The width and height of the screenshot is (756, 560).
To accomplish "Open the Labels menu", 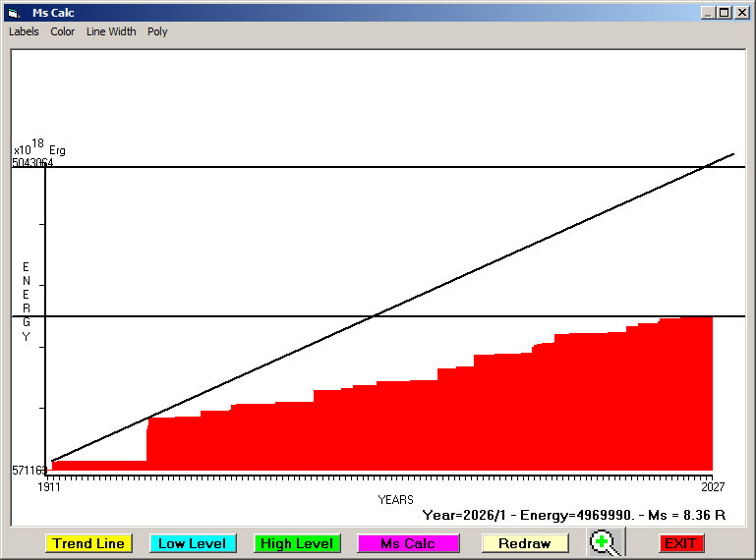I will pyautogui.click(x=24, y=31).
